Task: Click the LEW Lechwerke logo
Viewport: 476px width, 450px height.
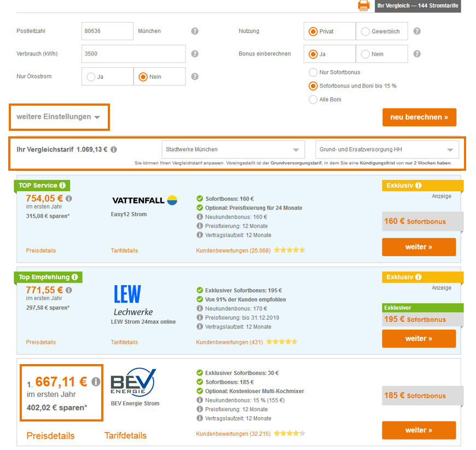Action: pos(133,300)
